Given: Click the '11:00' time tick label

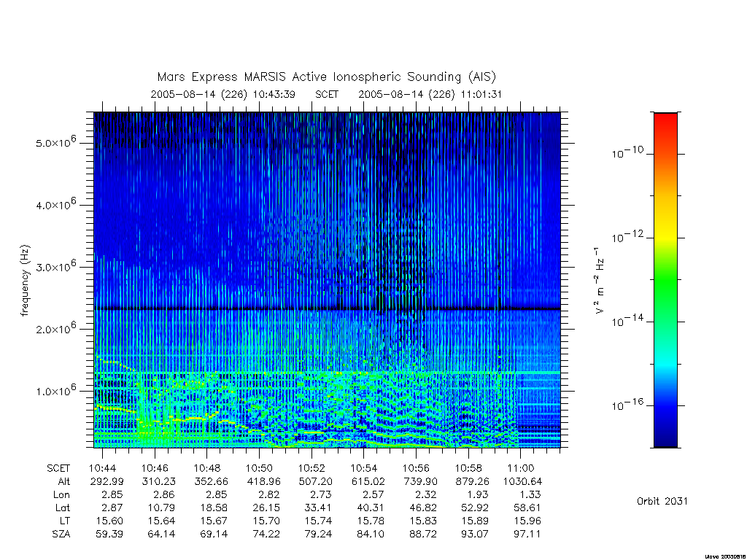Looking at the screenshot, I should [x=521, y=469].
